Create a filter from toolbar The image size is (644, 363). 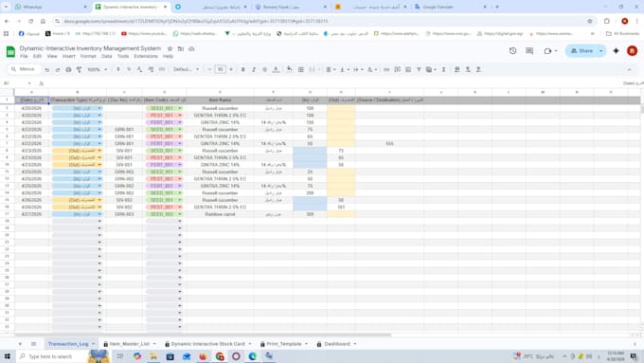click(419, 69)
